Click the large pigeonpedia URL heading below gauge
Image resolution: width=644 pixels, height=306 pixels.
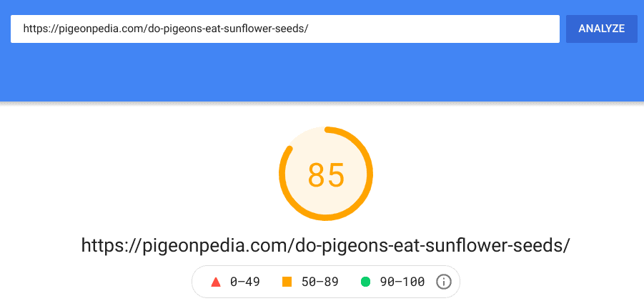326,245
